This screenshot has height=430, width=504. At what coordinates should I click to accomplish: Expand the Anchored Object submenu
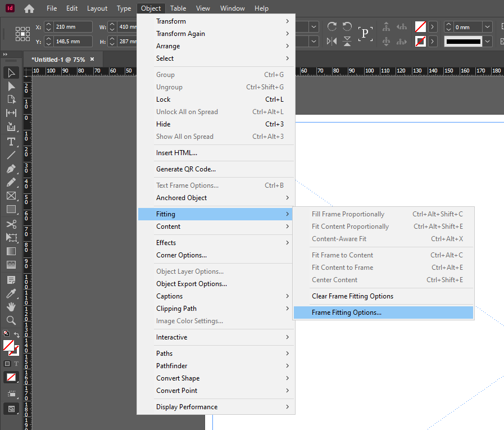coord(216,198)
